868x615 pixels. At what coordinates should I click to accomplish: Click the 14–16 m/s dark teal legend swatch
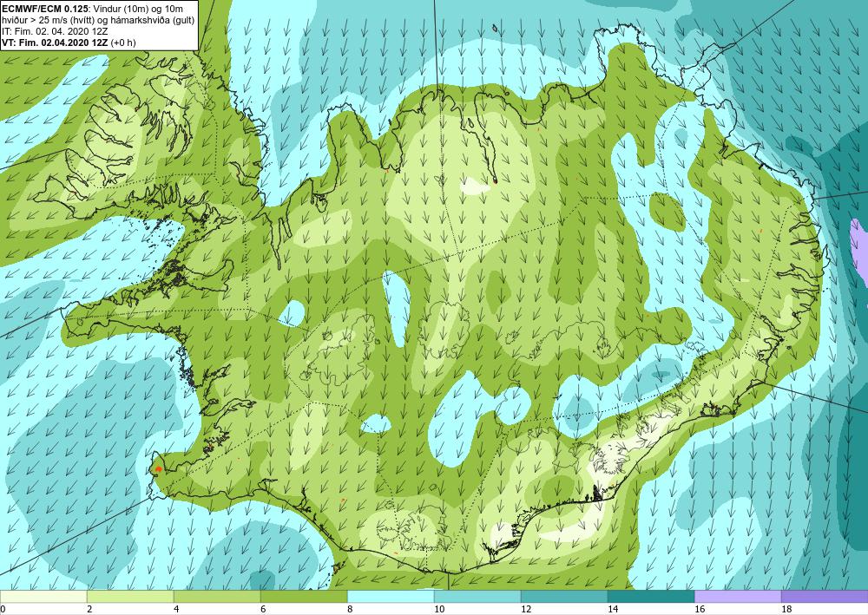pos(651,597)
